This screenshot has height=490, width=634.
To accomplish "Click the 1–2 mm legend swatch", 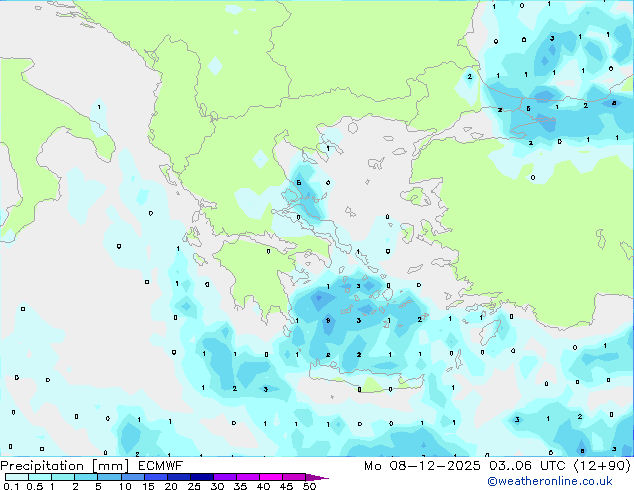I will click(63, 477).
